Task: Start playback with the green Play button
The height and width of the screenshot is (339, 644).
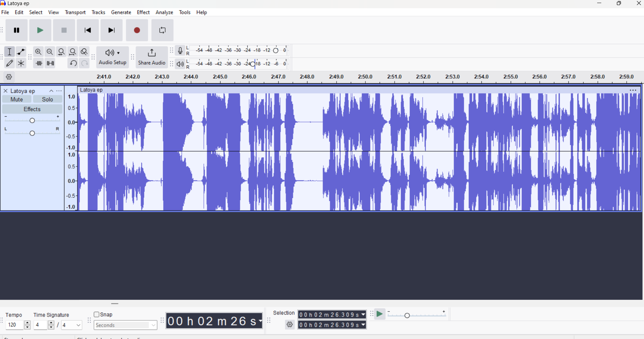Action: 40,31
